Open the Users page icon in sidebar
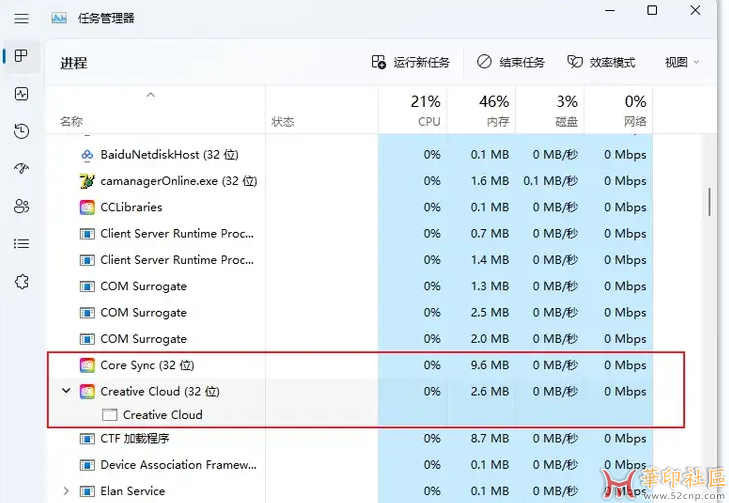Screen dimensions: 729x503 (x=21, y=206)
